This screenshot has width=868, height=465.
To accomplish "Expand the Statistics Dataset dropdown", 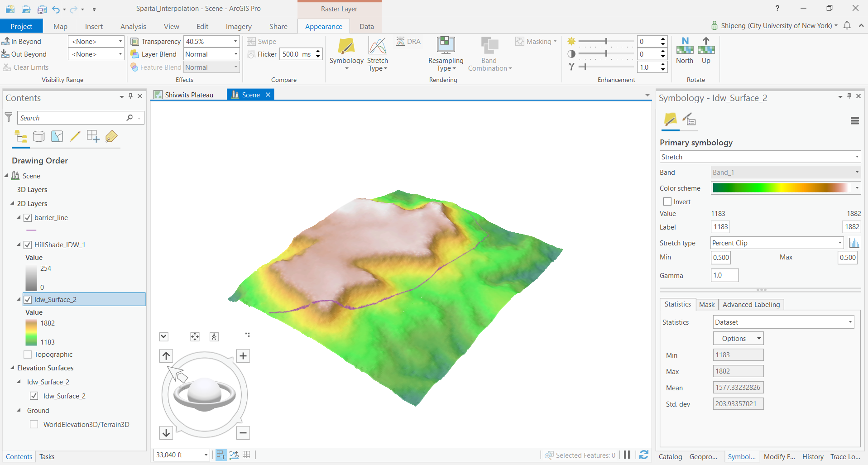I will 783,322.
